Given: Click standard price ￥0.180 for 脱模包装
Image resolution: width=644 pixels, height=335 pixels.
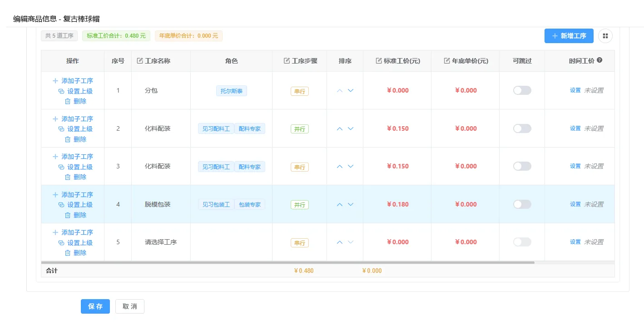Looking at the screenshot, I should pyautogui.click(x=398, y=204).
